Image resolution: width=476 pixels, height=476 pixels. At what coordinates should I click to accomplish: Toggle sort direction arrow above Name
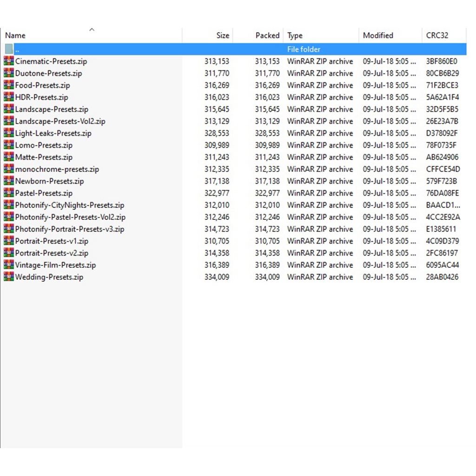tap(92, 30)
